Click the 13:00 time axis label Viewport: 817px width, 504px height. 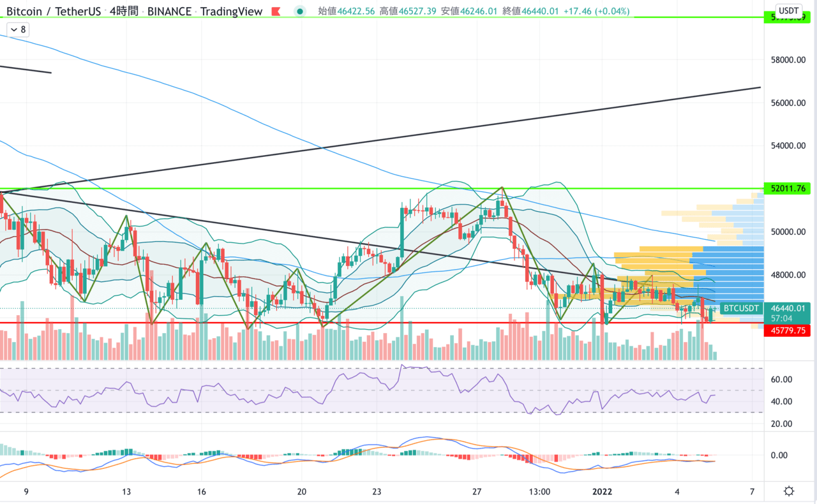540,491
